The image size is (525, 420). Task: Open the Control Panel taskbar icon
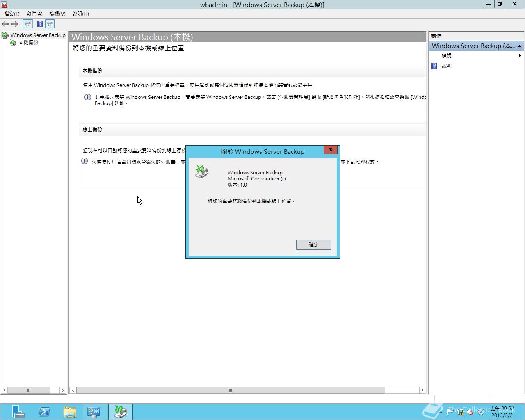[94, 412]
